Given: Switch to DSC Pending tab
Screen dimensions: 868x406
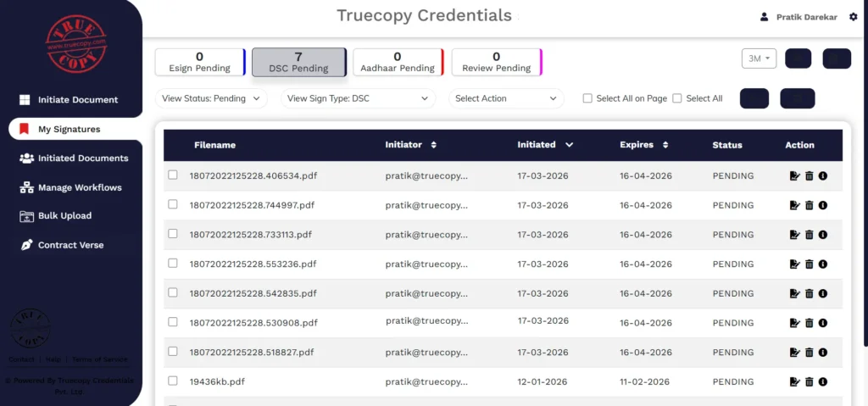Looking at the screenshot, I should coord(299,62).
